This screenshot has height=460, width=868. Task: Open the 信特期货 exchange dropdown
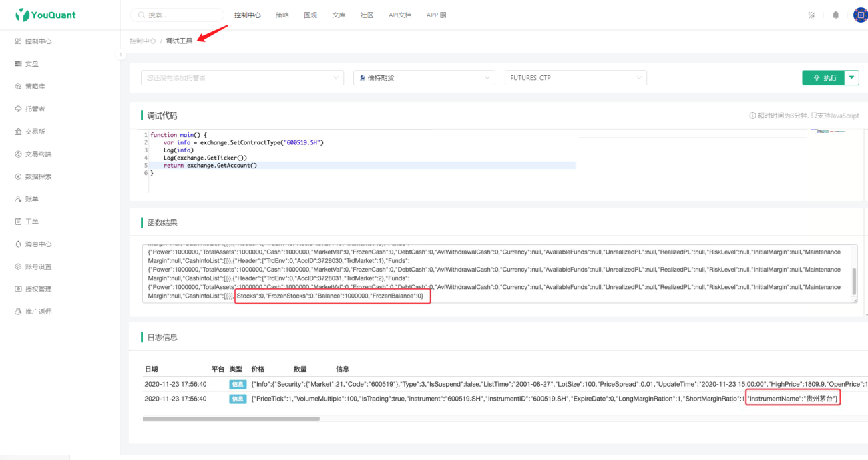(424, 78)
